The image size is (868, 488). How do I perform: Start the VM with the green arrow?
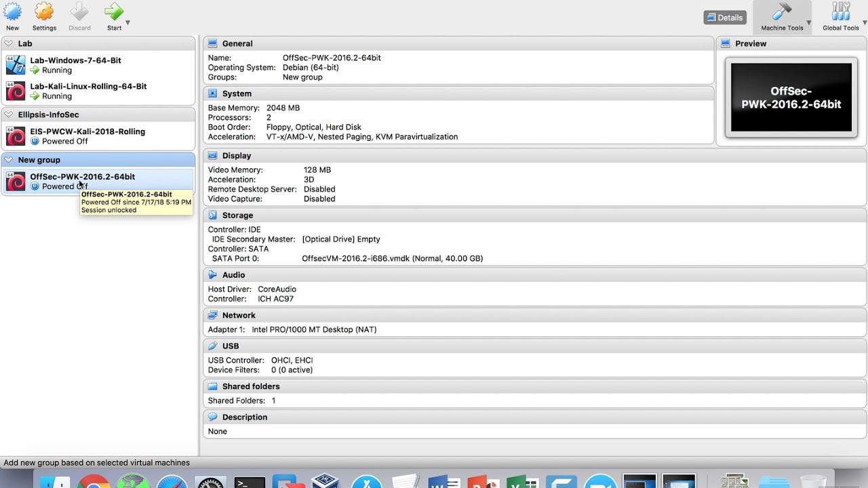pyautogui.click(x=114, y=12)
